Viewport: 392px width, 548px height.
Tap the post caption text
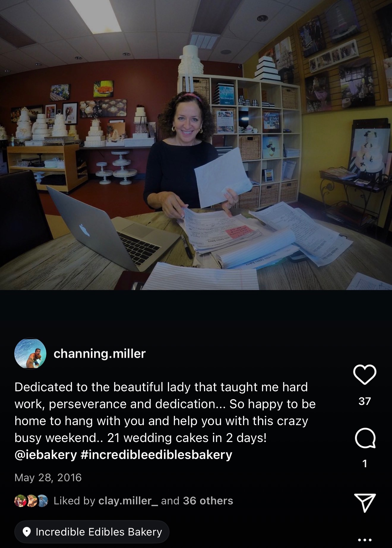click(165, 421)
